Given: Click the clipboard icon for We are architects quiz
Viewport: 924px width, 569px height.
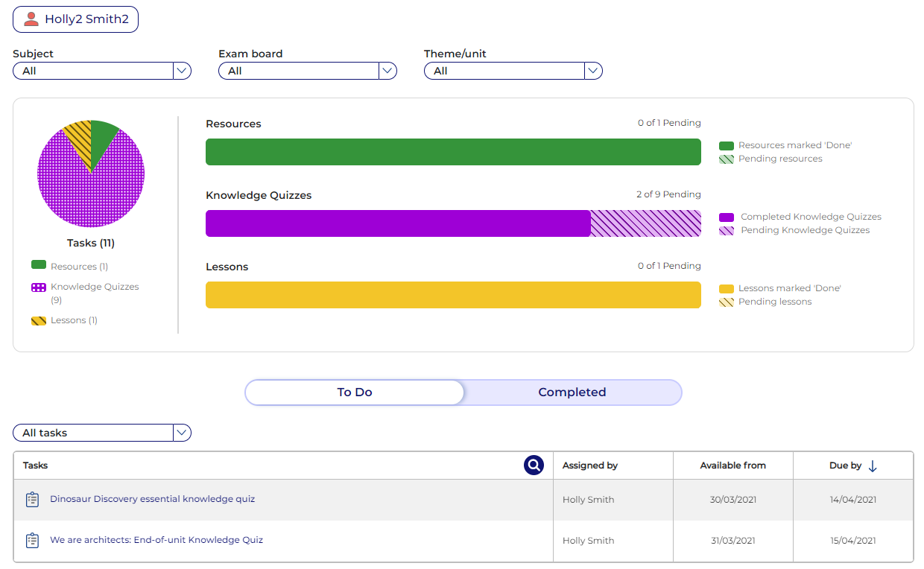Looking at the screenshot, I should (x=32, y=541).
